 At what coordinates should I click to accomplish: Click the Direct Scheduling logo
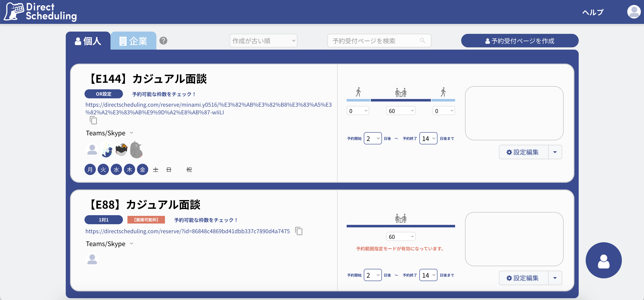pos(40,12)
